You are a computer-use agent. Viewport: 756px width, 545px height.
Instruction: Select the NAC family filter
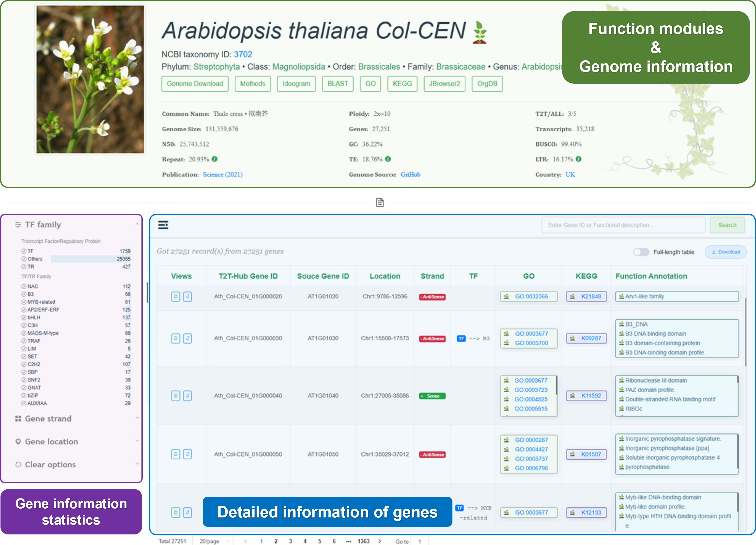tap(33, 286)
